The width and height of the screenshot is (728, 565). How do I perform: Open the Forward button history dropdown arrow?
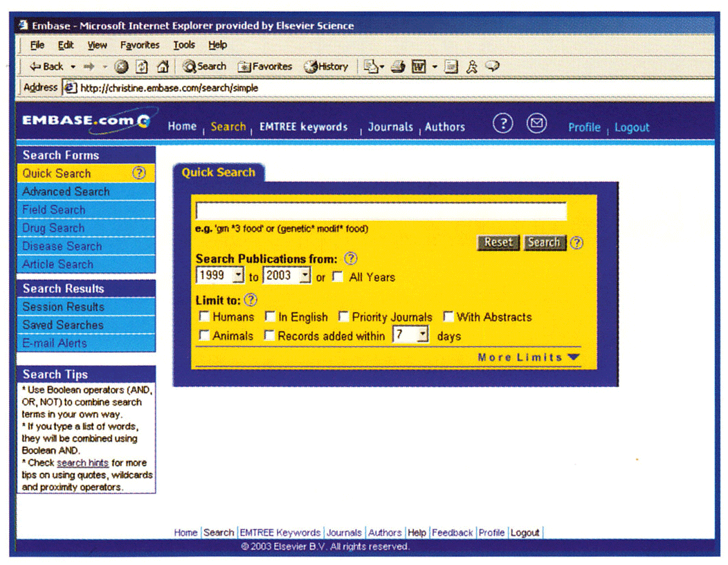click(x=104, y=67)
